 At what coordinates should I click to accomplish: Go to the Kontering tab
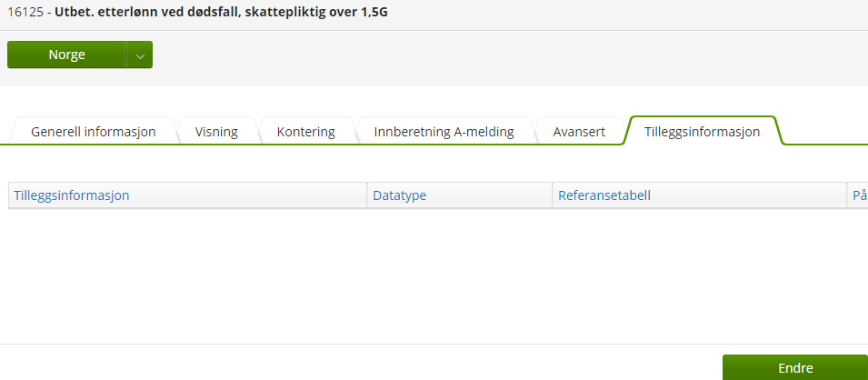(x=305, y=132)
